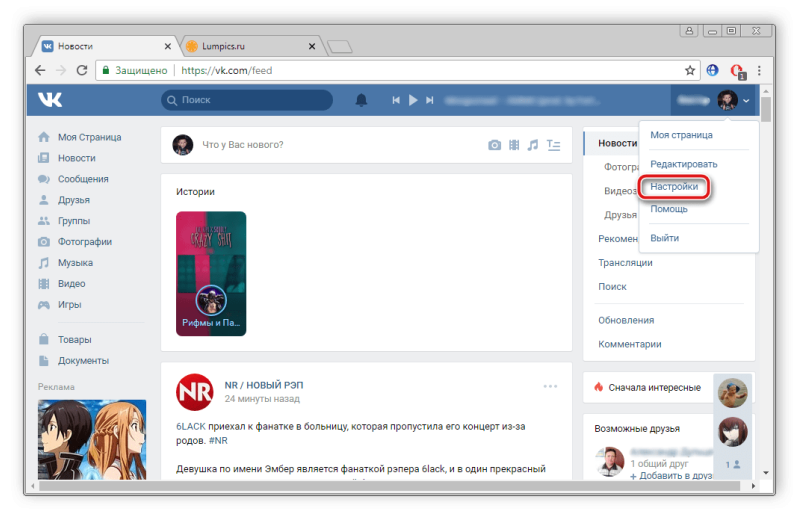Collapse the profile dropdown arrow
Viewport: 800px width, 520px height.
coord(746,101)
